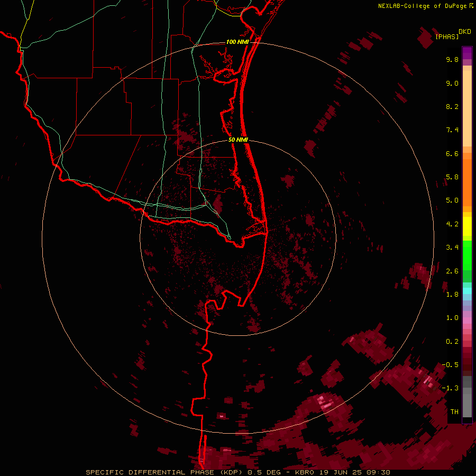Click the NEXLAB-College of DuPage credit text

point(422,6)
